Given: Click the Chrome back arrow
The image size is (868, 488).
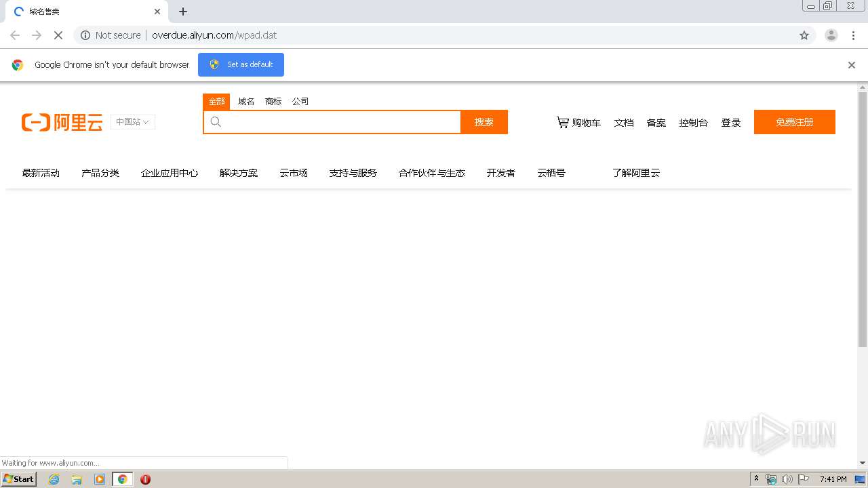Looking at the screenshot, I should (15, 35).
